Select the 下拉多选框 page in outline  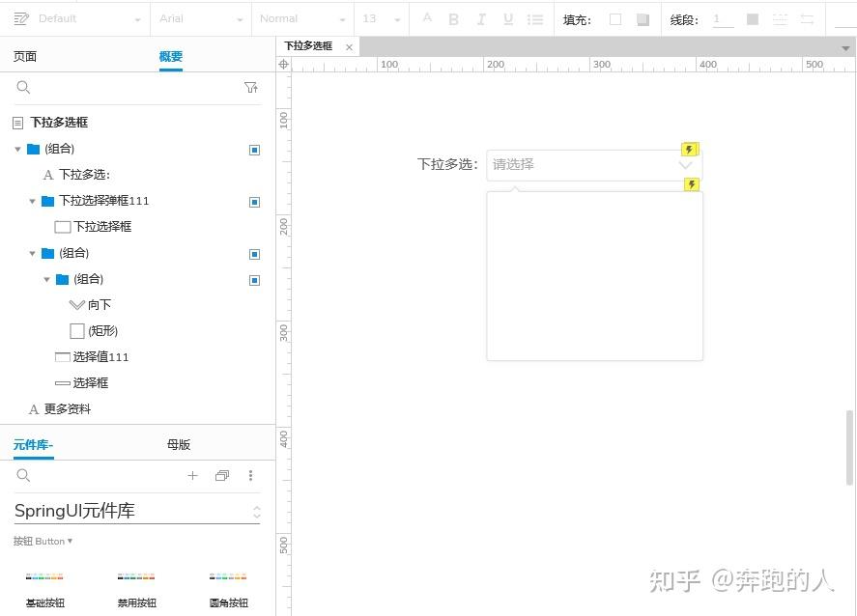tap(59, 123)
